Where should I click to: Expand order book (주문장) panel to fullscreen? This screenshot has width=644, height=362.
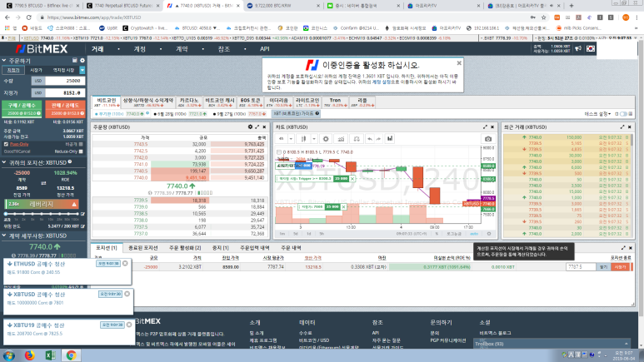click(257, 127)
